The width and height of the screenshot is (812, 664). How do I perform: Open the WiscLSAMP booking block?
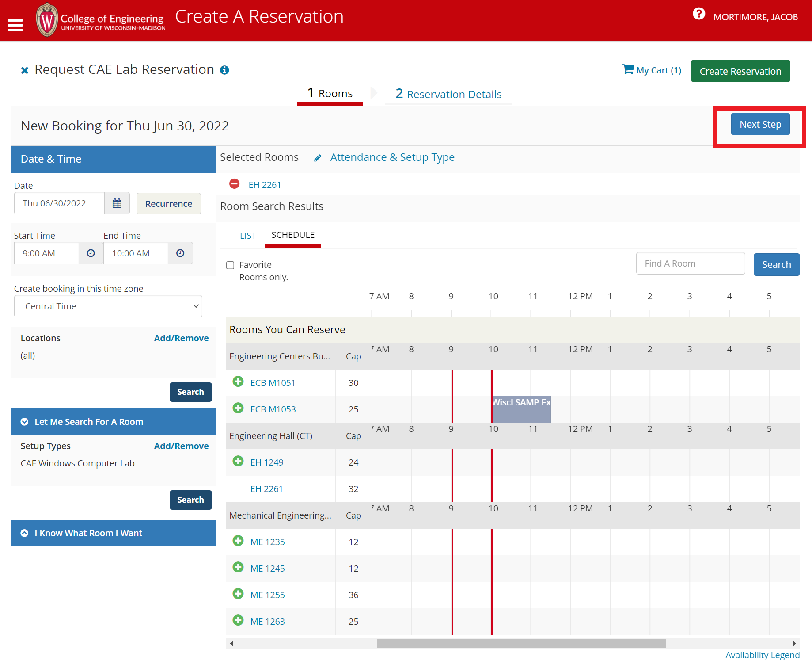tap(521, 409)
